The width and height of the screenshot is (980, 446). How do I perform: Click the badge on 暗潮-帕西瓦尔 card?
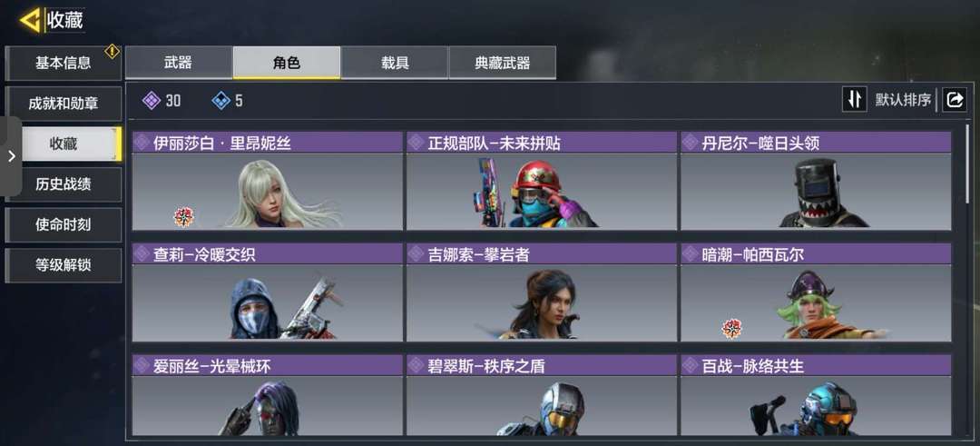(x=732, y=329)
